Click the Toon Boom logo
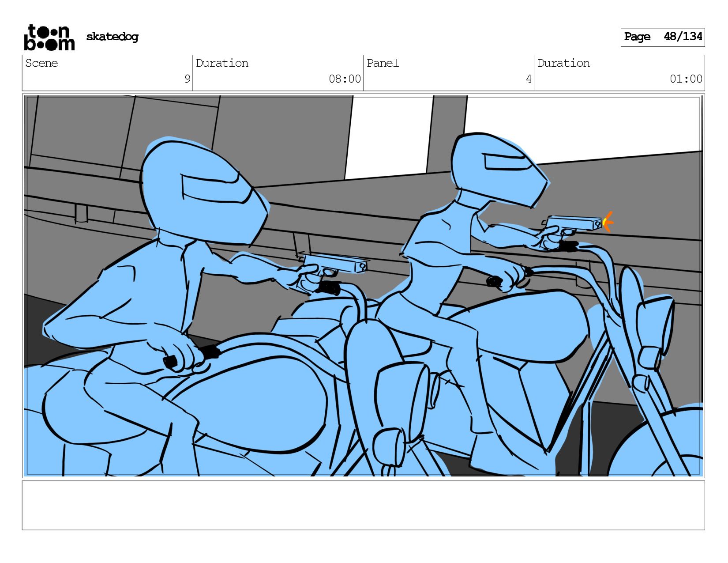Image resolution: width=728 pixels, height=563 pixels. pyautogui.click(x=49, y=37)
